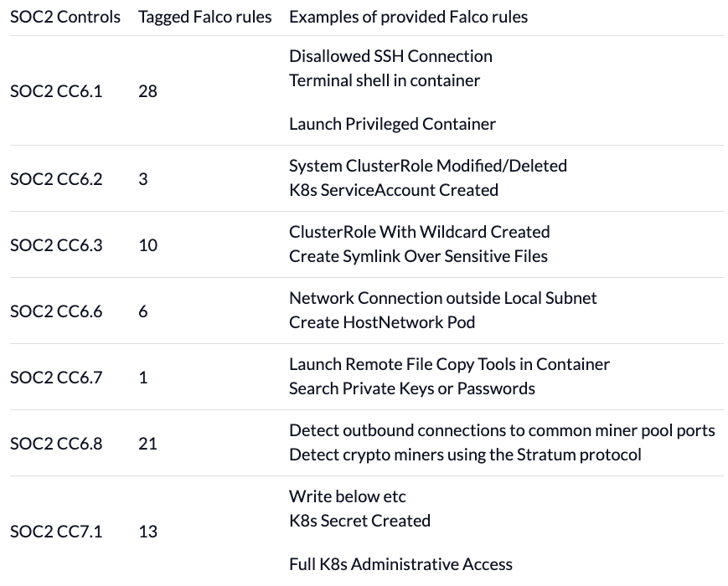728x586 pixels.
Task: Click K8s ServiceAccount Created rule
Action: [394, 190]
